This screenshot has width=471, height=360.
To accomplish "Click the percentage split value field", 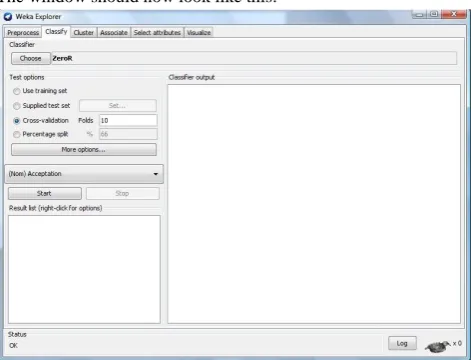I will pos(128,134).
